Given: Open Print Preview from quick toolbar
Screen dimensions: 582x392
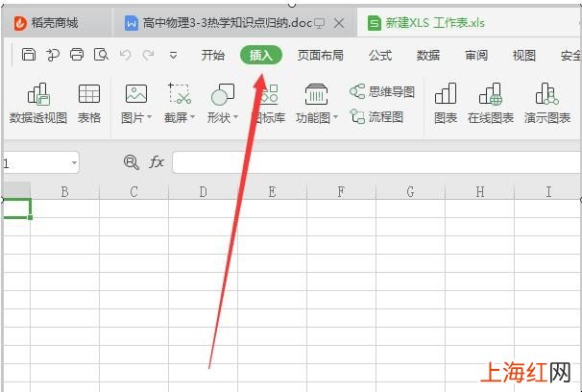Looking at the screenshot, I should (101, 55).
